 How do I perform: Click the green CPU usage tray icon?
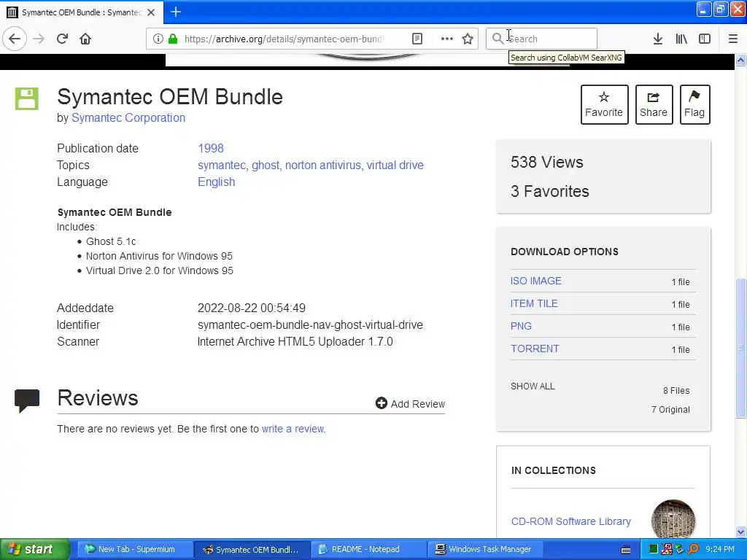(654, 549)
